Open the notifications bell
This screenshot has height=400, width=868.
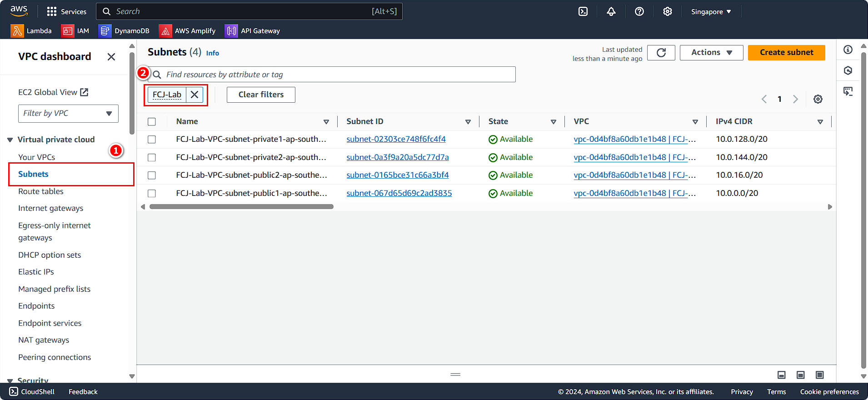(611, 11)
